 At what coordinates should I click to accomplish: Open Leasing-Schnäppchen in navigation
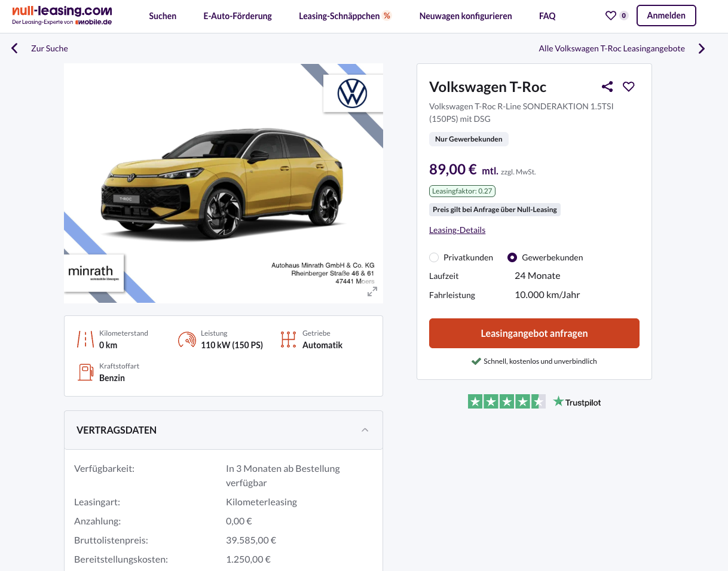click(x=345, y=16)
